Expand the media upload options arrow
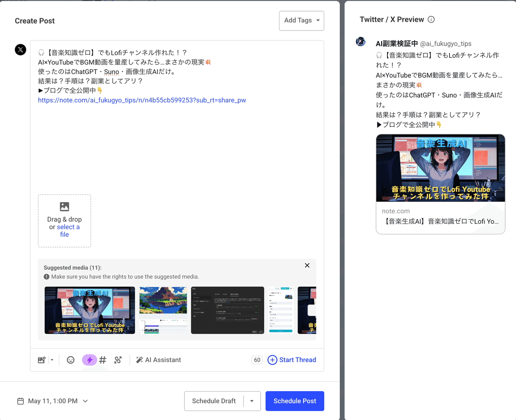The width and height of the screenshot is (516, 420). [52, 359]
